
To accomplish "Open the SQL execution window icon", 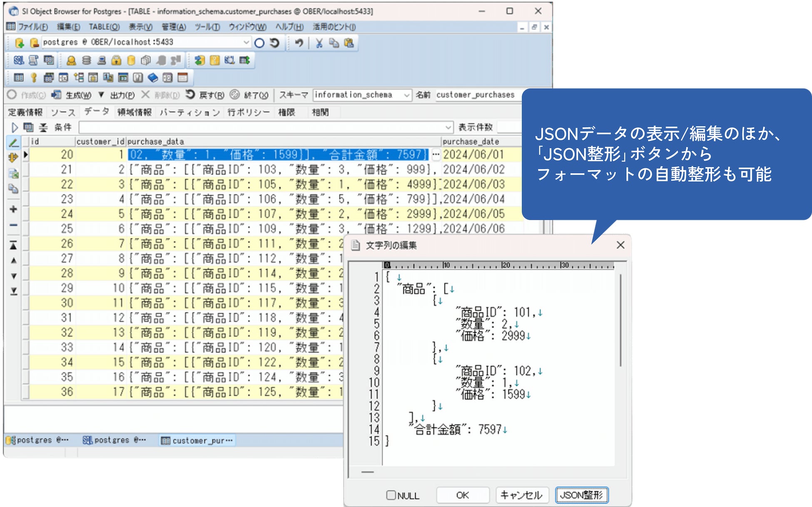I will [19, 61].
